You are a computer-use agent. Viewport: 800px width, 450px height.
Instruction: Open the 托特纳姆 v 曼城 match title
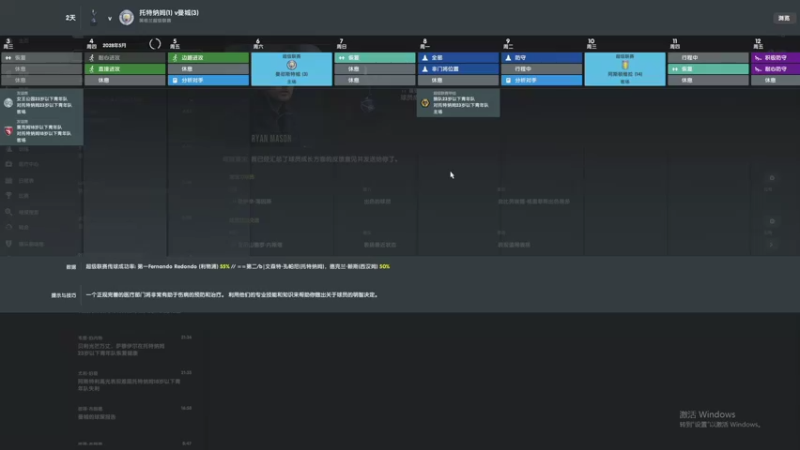pos(169,13)
